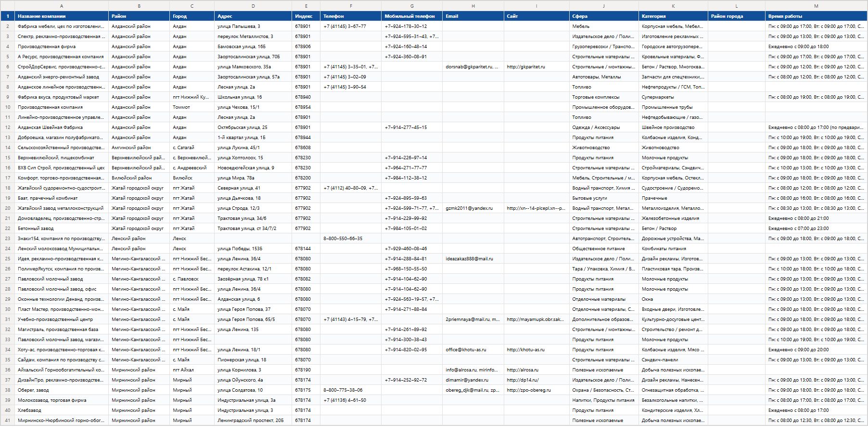
Task: Click the phone cell '+7 (41145) 3–02–09'
Action: point(351,77)
